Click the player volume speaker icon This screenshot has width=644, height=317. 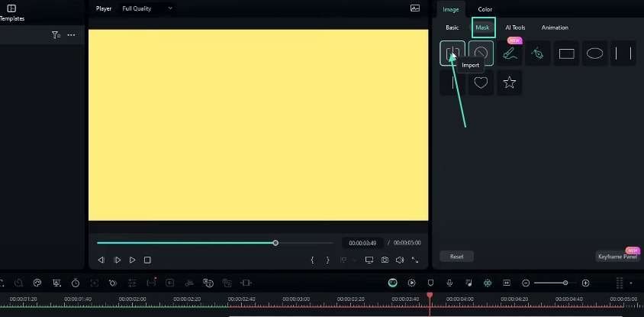(400, 260)
